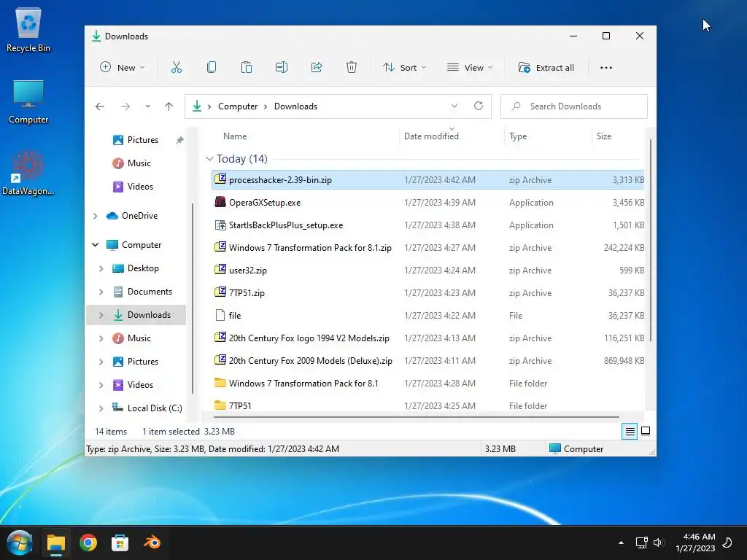Open the Start orb on taskbar
Image resolution: width=747 pixels, height=560 pixels.
tap(20, 542)
